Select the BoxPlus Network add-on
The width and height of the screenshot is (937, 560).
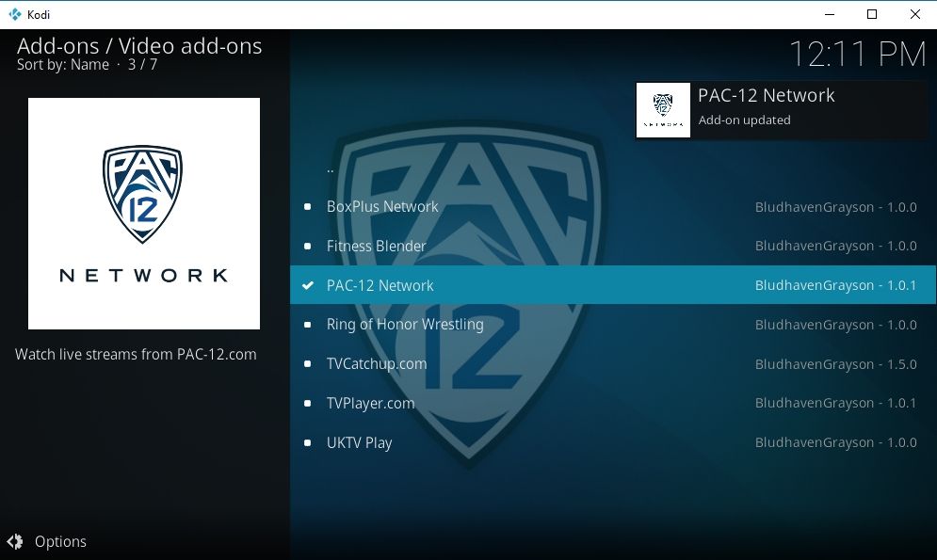tap(613, 206)
